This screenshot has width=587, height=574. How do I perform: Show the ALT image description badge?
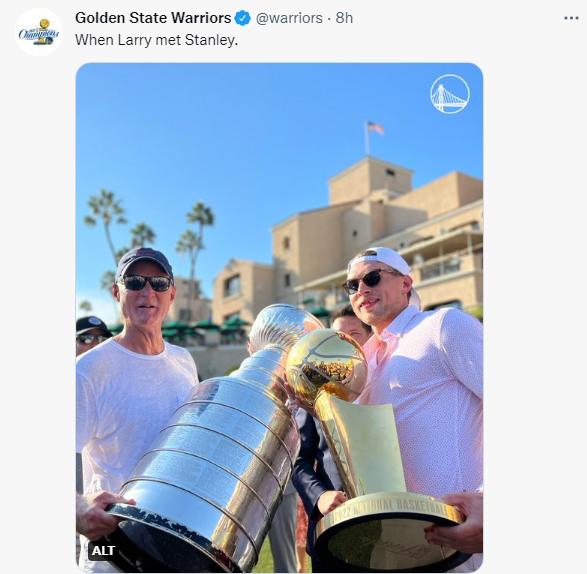pyautogui.click(x=103, y=550)
